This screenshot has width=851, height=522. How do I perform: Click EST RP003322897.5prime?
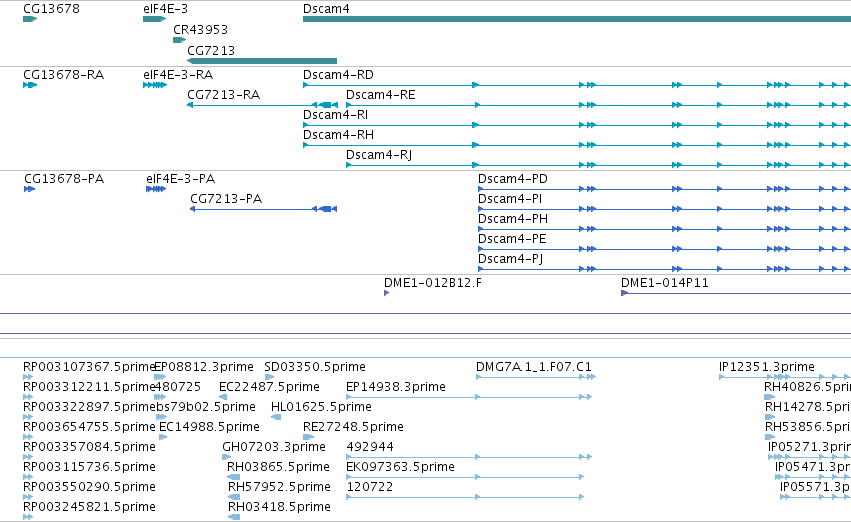coord(89,408)
